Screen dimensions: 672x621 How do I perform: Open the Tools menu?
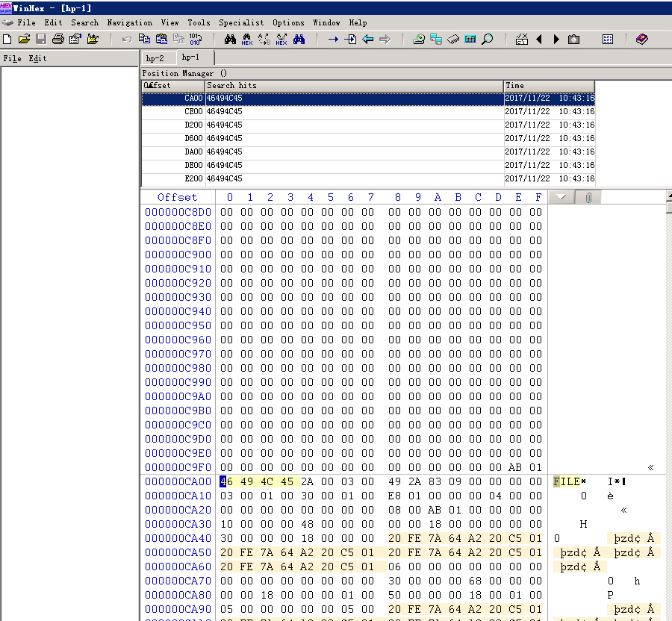[199, 22]
